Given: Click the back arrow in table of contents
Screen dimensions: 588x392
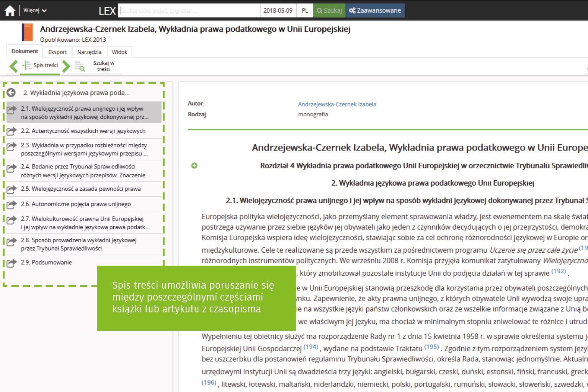Looking at the screenshot, I should (11, 93).
